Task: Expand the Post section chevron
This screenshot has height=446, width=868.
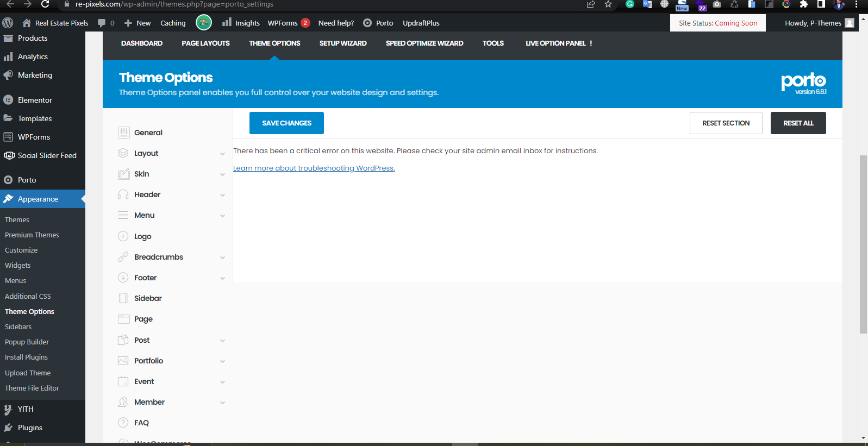Action: 222,341
